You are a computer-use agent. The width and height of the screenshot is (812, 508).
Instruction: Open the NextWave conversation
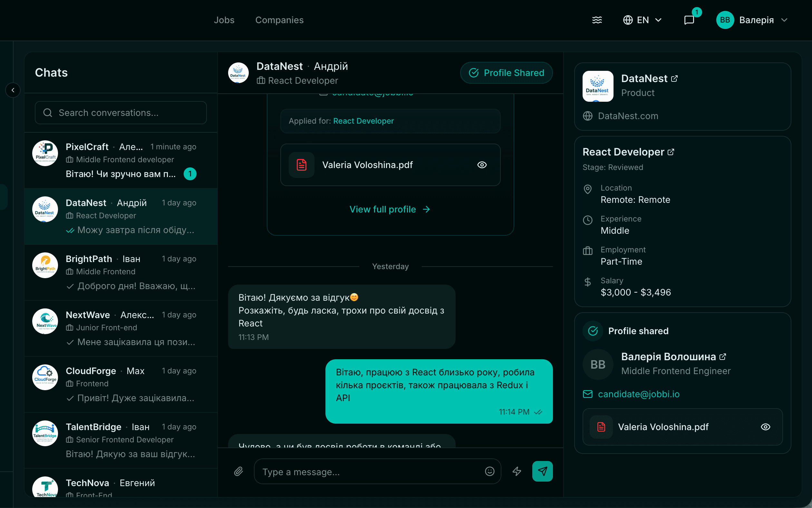pyautogui.click(x=121, y=328)
